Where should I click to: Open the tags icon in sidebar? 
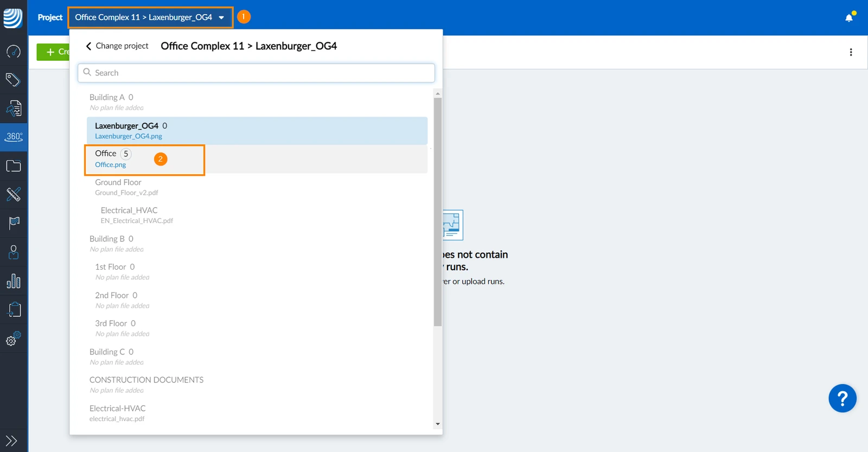click(14, 80)
